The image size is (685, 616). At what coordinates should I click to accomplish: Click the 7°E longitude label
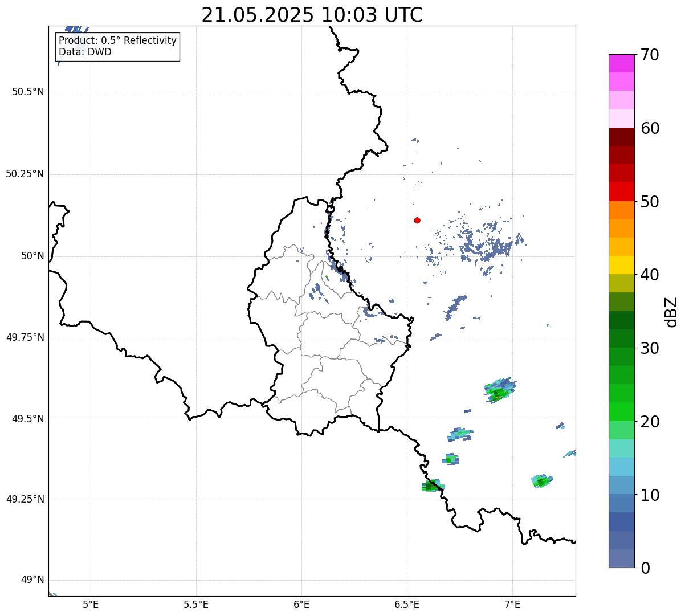tap(512, 604)
